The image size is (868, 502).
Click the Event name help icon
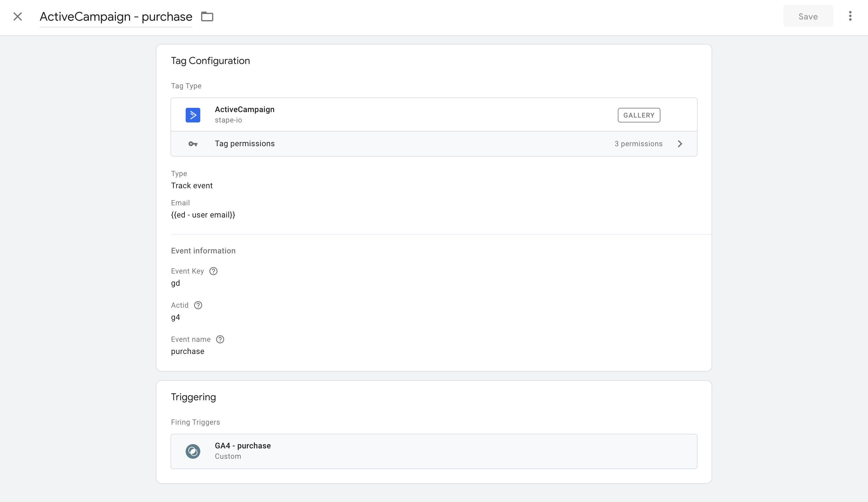[220, 339]
